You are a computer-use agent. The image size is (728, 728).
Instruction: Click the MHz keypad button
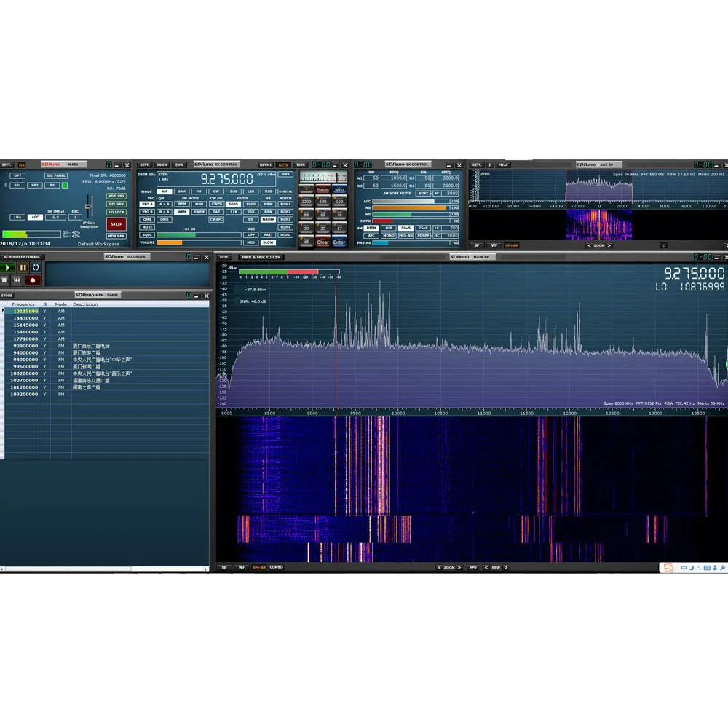click(339, 189)
